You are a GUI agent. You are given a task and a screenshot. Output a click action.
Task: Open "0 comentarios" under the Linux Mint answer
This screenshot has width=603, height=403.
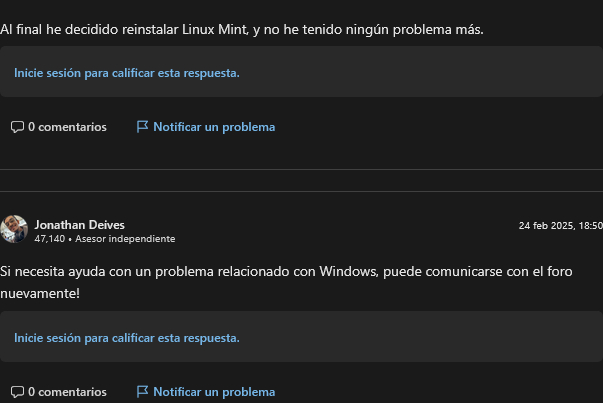tap(67, 127)
